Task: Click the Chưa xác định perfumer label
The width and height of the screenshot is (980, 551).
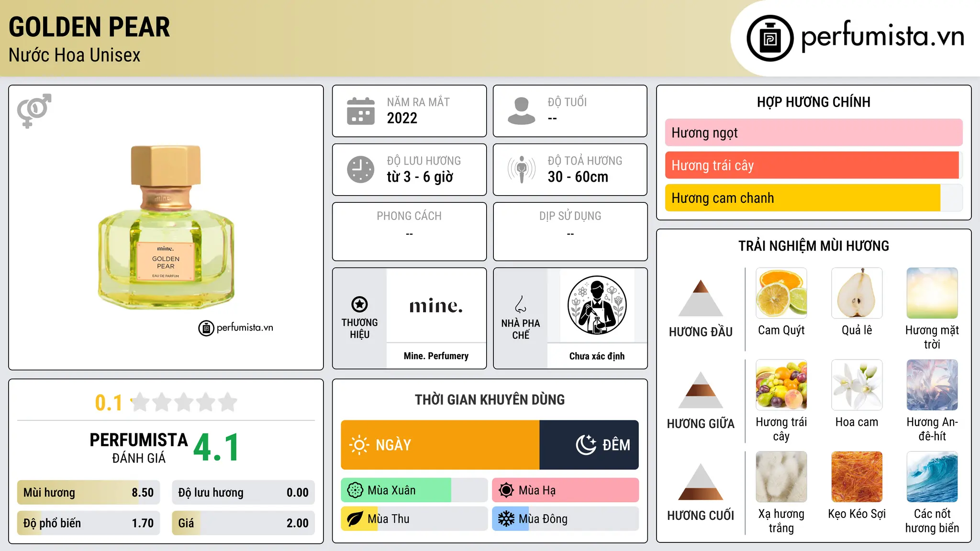Action: pos(597,356)
